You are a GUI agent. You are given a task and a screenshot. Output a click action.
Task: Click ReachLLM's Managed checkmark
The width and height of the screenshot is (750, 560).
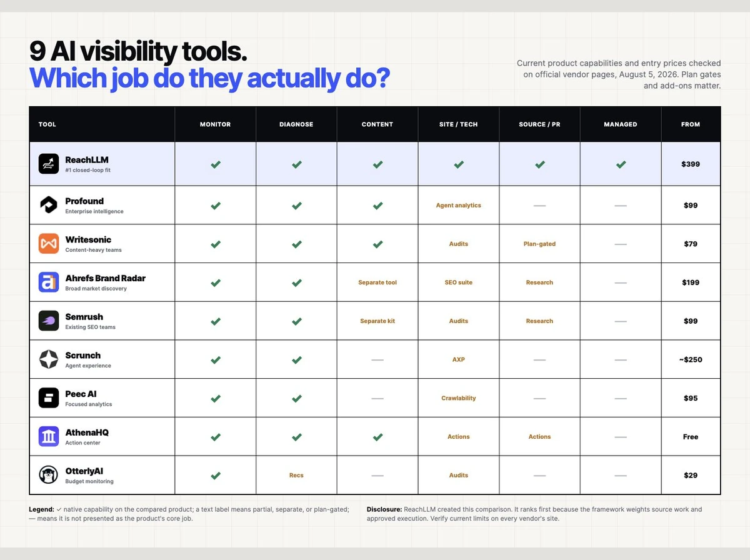[x=621, y=164]
